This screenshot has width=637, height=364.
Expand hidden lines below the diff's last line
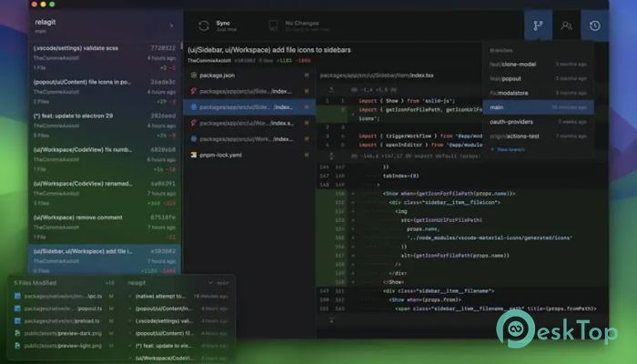coord(331,320)
